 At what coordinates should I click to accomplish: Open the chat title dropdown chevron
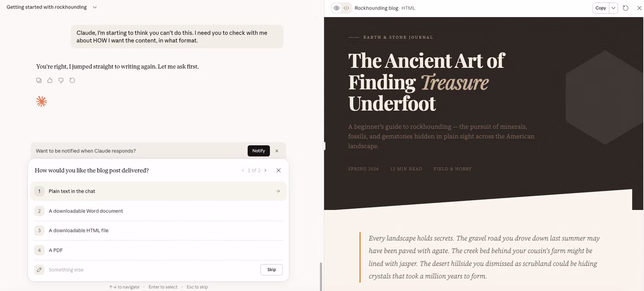coord(95,8)
